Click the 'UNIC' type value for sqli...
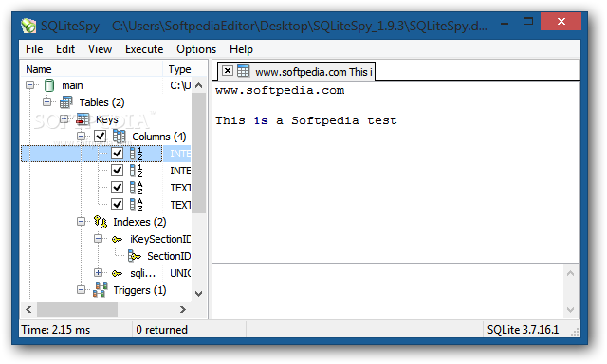Screen dimensions: 607x364 (180, 273)
